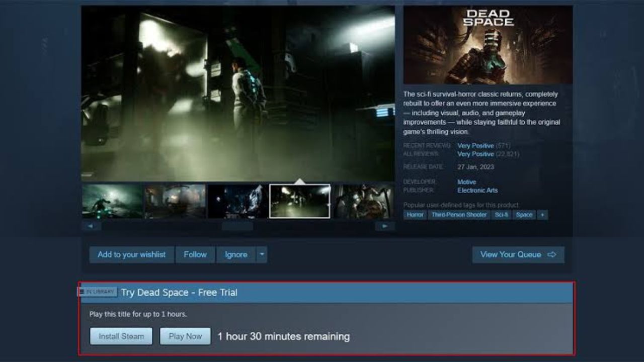The height and width of the screenshot is (362, 644).
Task: Click the plus icon to add tags
Action: click(542, 215)
